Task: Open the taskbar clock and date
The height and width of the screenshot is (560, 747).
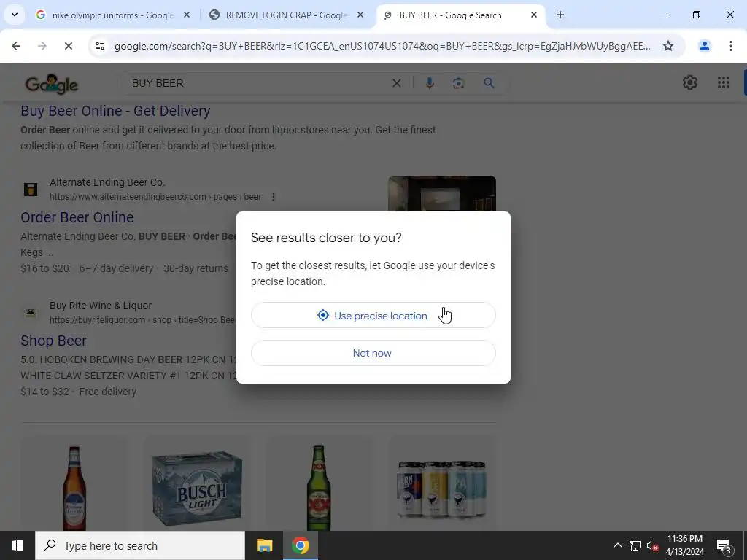Action: [684, 545]
